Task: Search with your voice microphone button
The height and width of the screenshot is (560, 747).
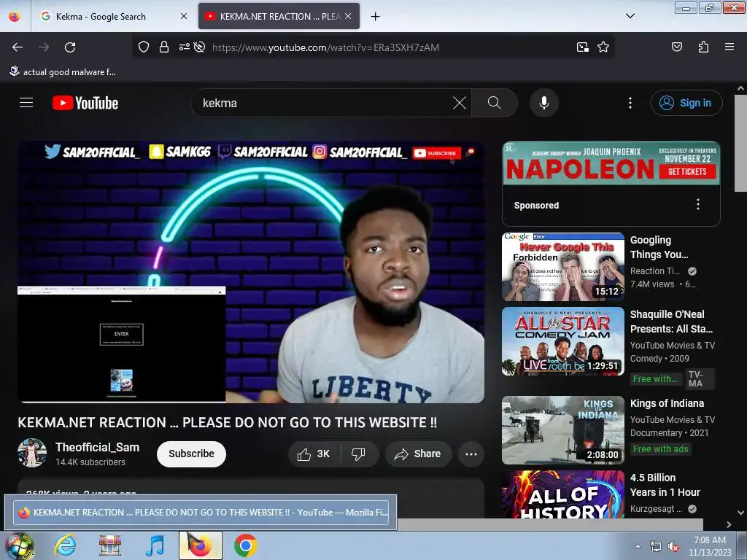Action: click(x=543, y=103)
